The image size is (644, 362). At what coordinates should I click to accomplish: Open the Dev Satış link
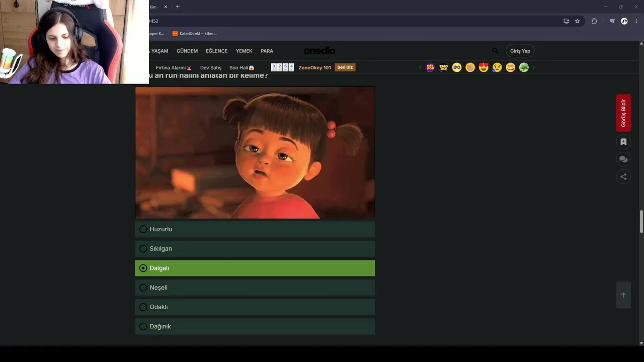pyautogui.click(x=211, y=68)
